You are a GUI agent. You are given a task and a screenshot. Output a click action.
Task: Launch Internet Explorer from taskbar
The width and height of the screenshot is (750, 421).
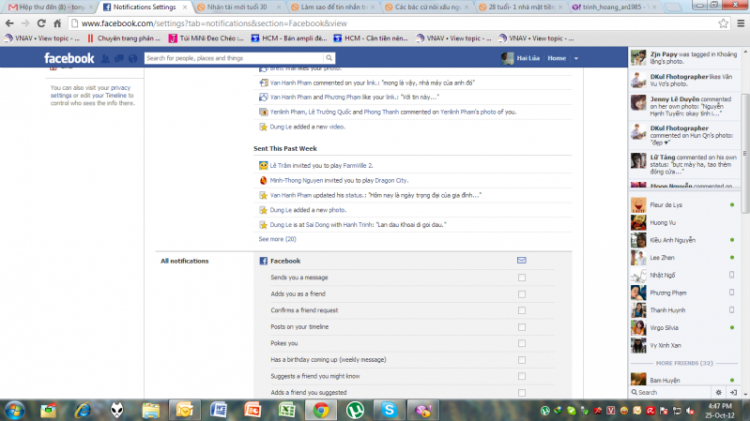(83, 410)
